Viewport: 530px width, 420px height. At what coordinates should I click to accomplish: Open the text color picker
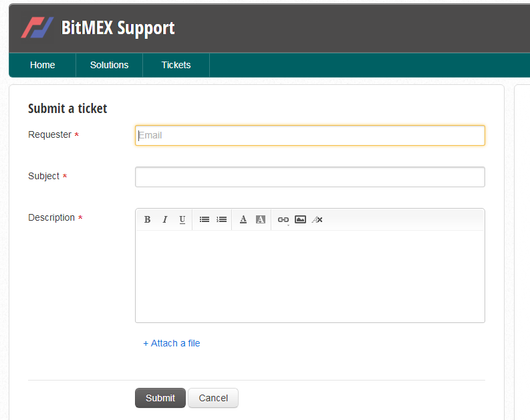[243, 220]
